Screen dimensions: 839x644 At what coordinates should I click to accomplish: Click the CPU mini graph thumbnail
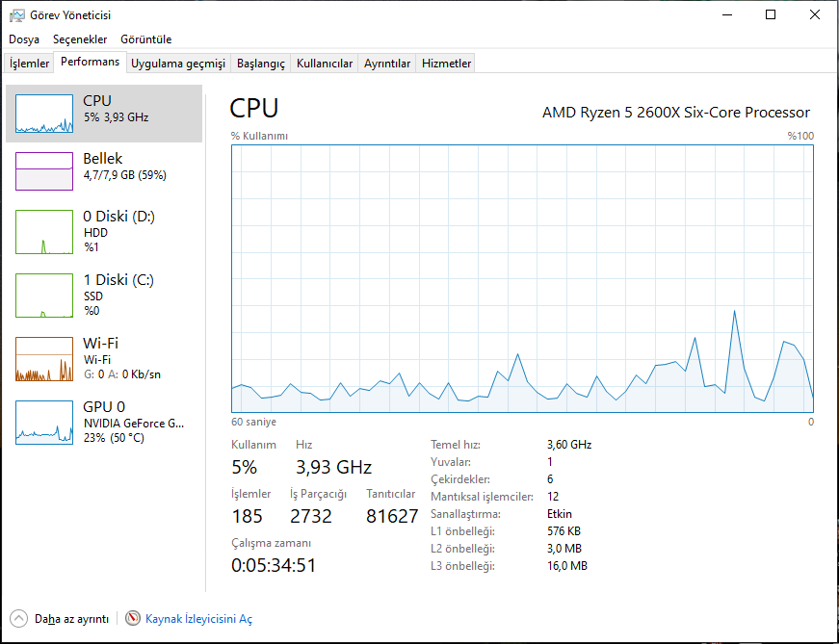[44, 114]
